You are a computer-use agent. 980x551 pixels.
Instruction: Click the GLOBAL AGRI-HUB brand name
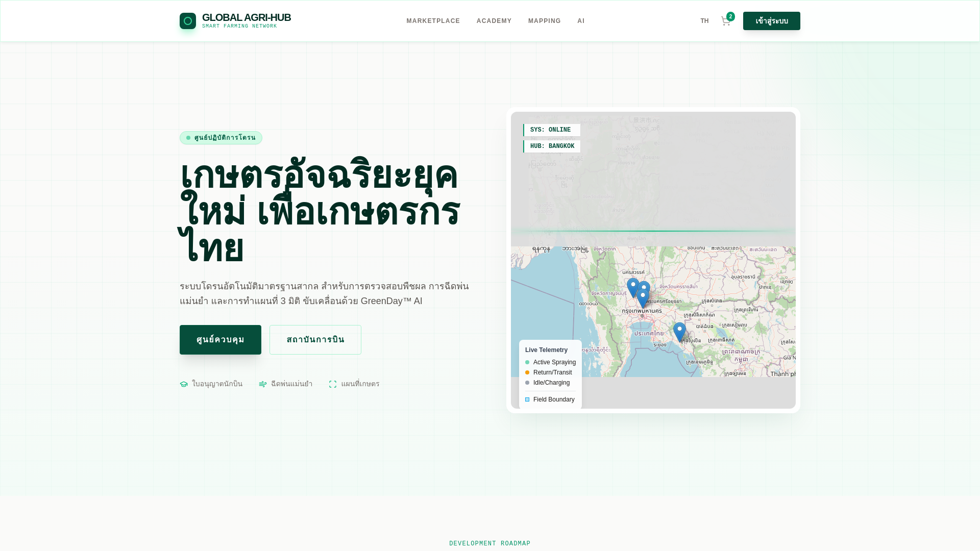[x=247, y=17]
